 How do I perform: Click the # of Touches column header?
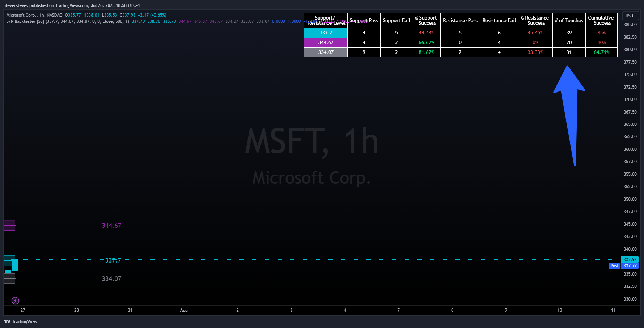[x=569, y=21]
